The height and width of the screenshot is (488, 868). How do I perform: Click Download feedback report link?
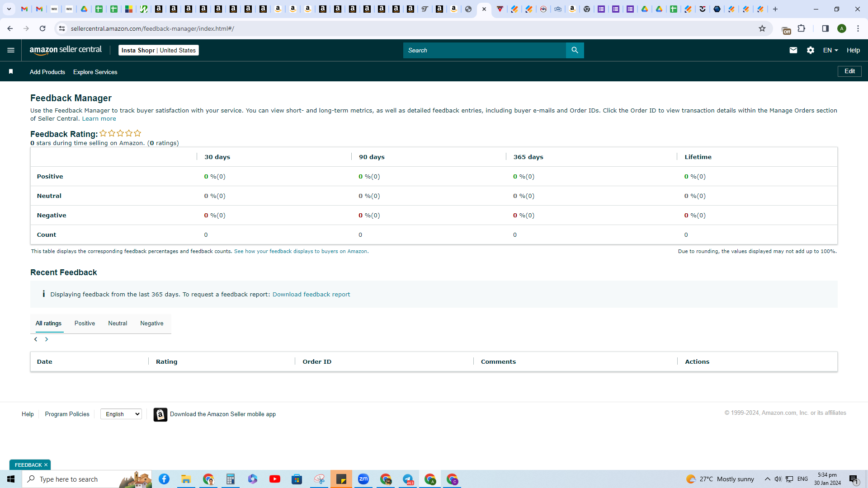tap(311, 294)
